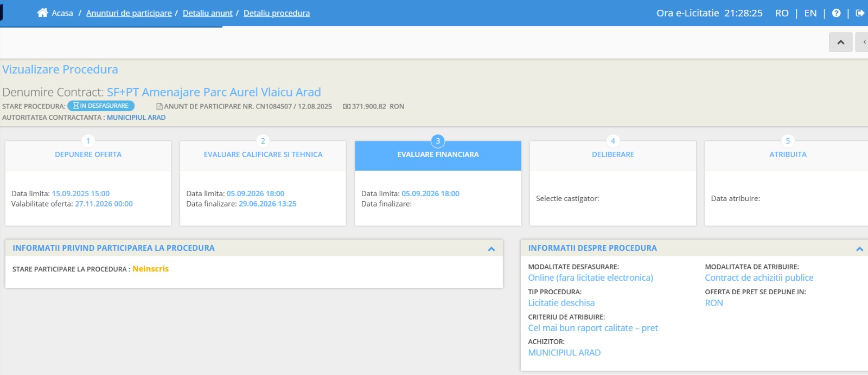Open the Depunere Oferta stage
868x375 pixels.
pyautogui.click(x=88, y=155)
